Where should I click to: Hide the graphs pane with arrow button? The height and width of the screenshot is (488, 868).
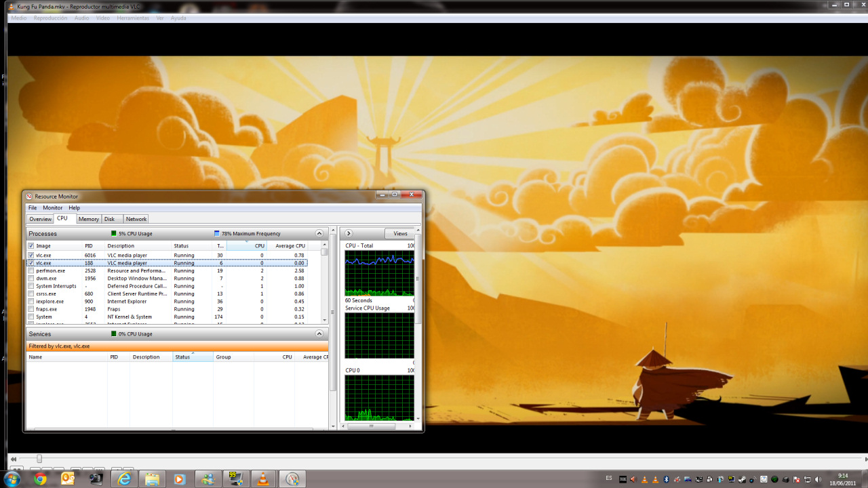[x=349, y=234]
